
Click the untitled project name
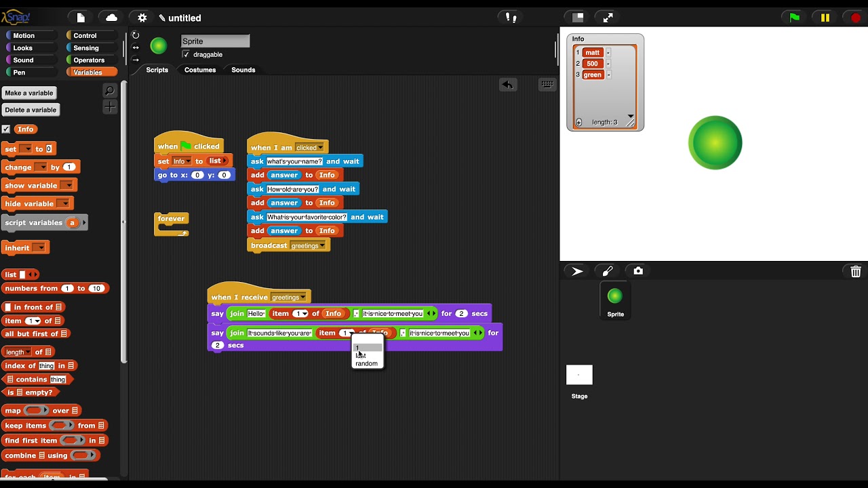click(x=184, y=18)
